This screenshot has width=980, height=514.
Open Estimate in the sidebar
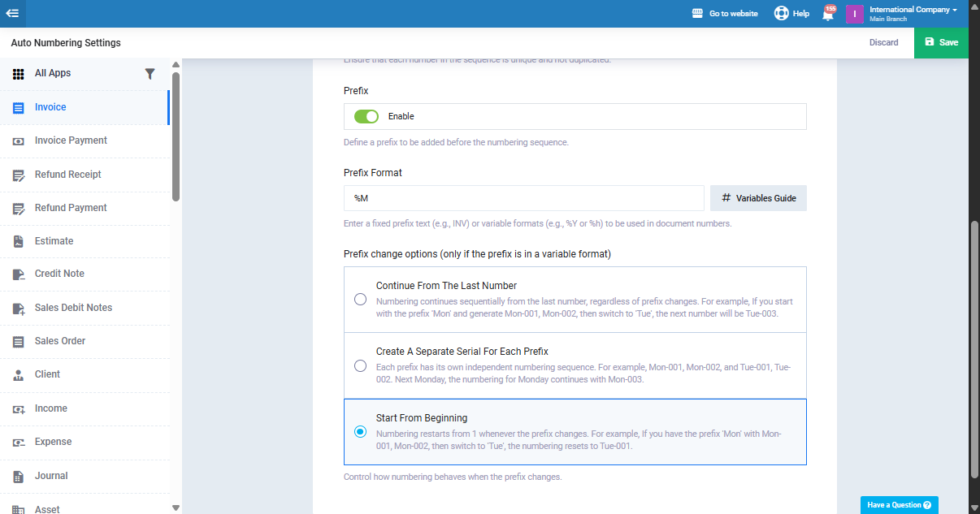(54, 241)
